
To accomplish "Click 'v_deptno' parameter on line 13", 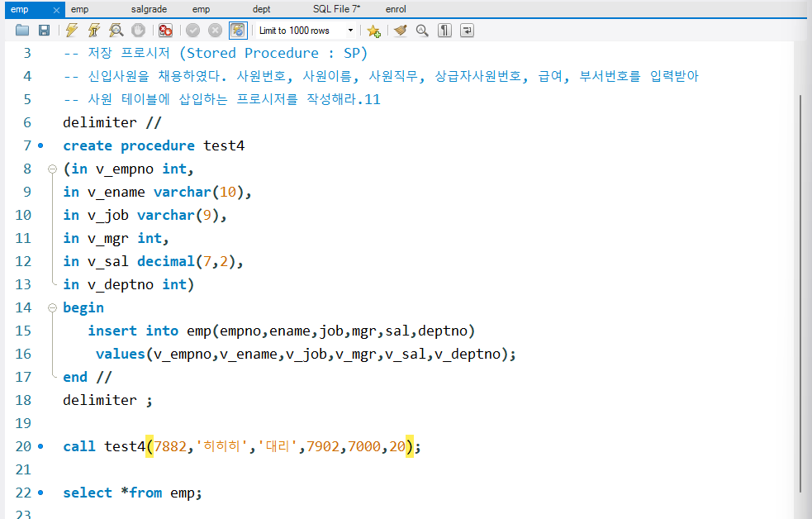I will pyautogui.click(x=120, y=285).
